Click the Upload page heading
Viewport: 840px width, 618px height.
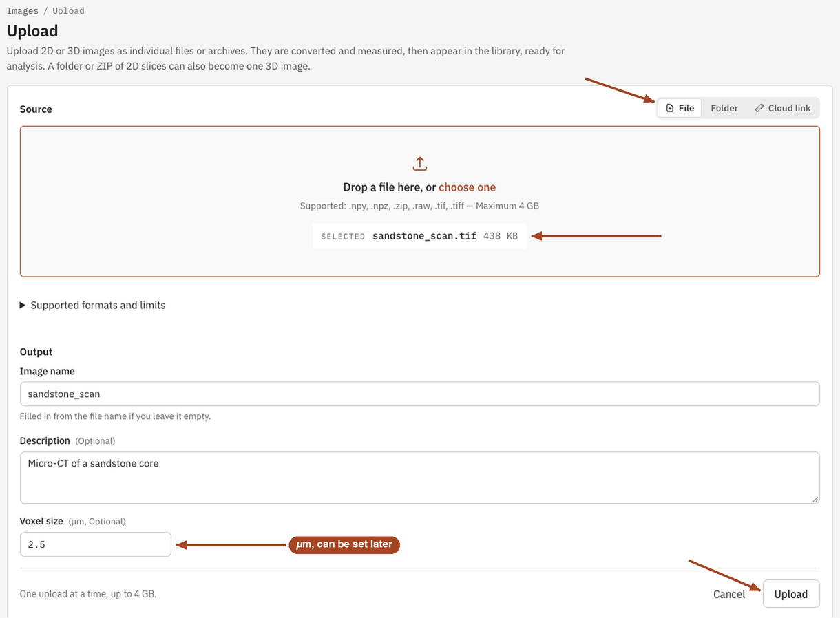(x=32, y=31)
